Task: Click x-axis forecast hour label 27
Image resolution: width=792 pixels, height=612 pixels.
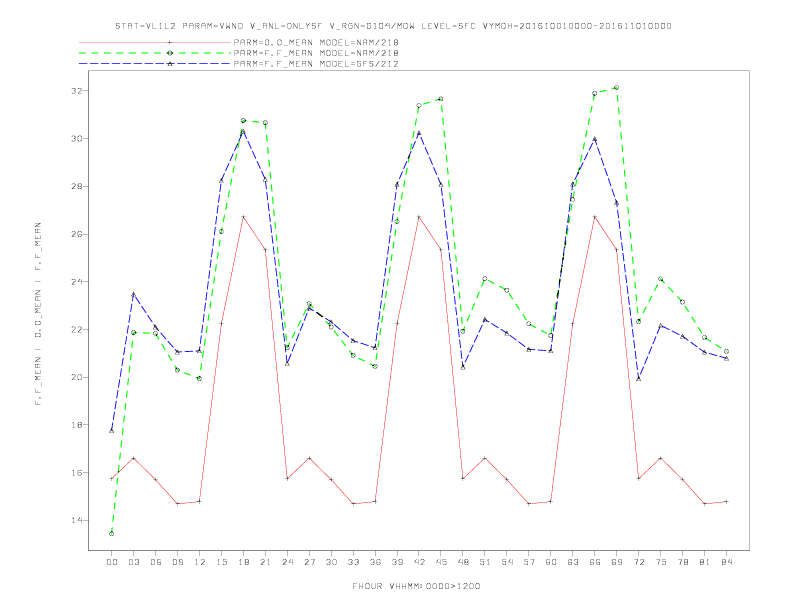Action: coord(309,562)
